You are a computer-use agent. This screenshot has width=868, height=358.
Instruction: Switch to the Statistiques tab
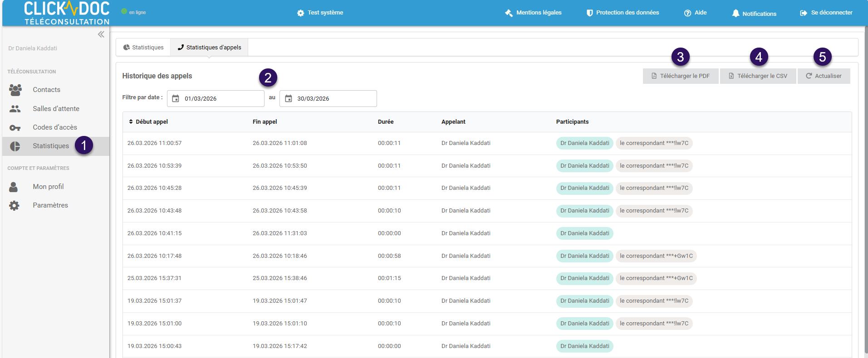point(143,48)
